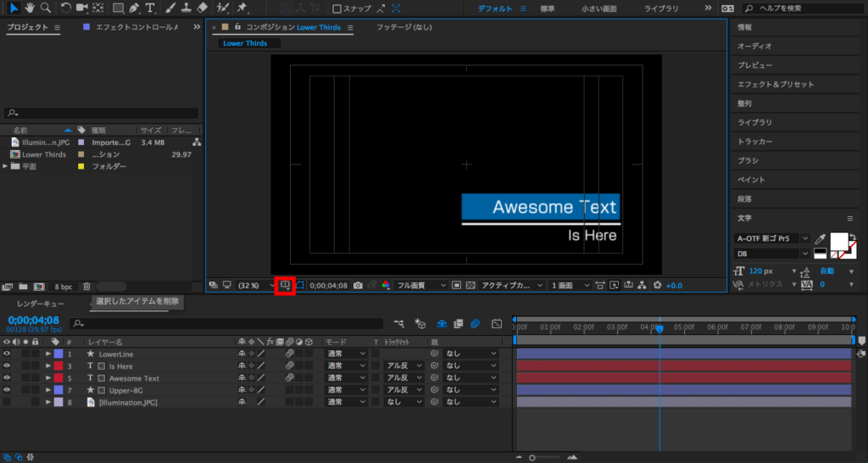
Task: Click the trash icon in Project panel
Action: point(86,287)
